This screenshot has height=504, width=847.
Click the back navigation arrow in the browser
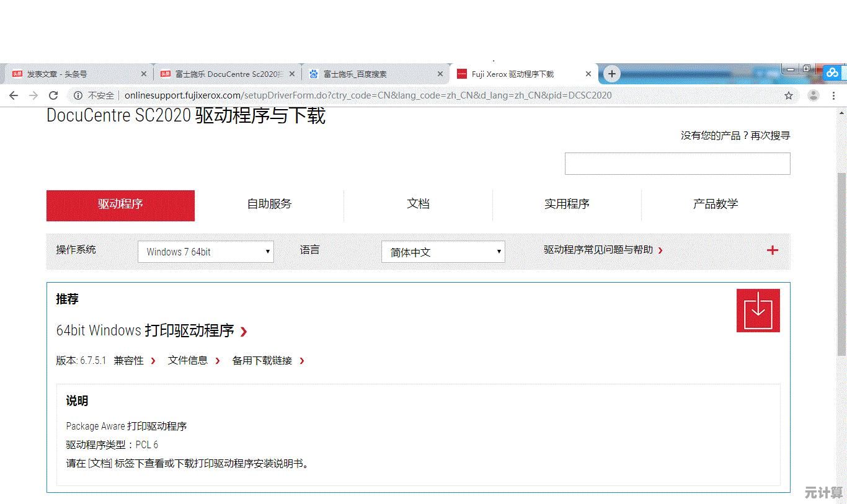click(x=14, y=95)
